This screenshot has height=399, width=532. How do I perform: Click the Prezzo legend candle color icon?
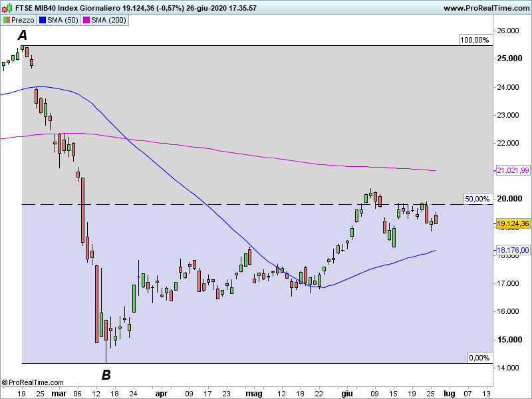pyautogui.click(x=7, y=21)
